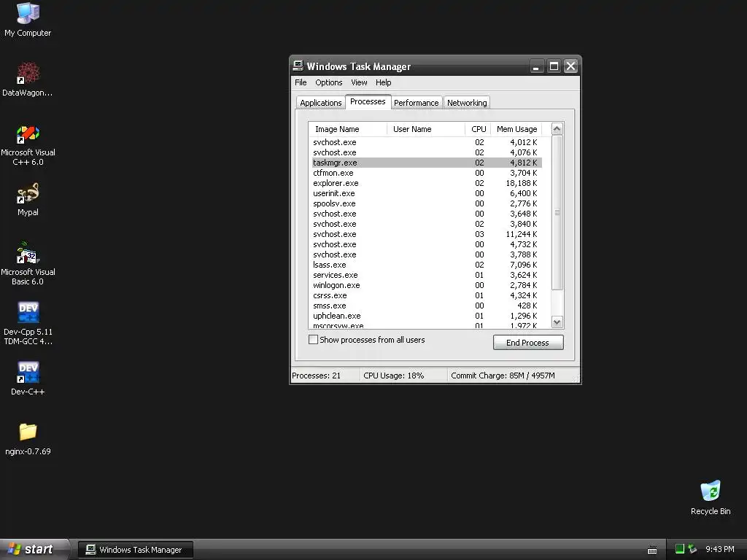Click the CPU Usage: 18% status entry
This screenshot has height=560, width=747.
coord(403,376)
